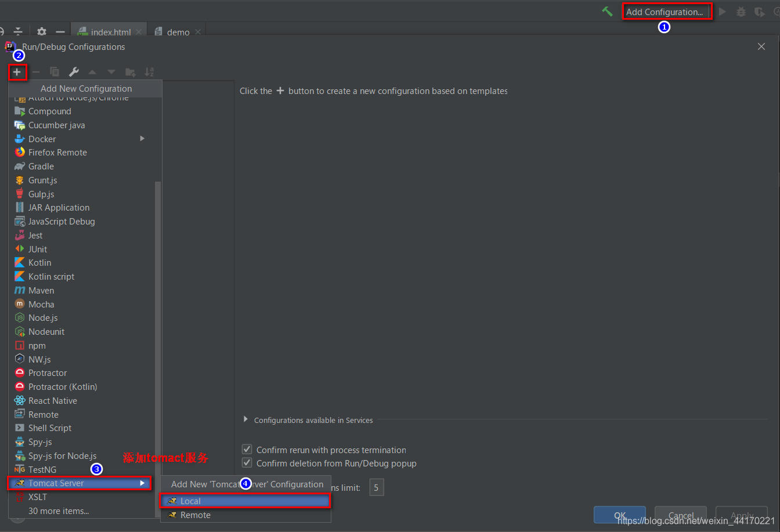The width and height of the screenshot is (780, 532).
Task: Expand the Tomcat Server submenu arrow
Action: [142, 483]
